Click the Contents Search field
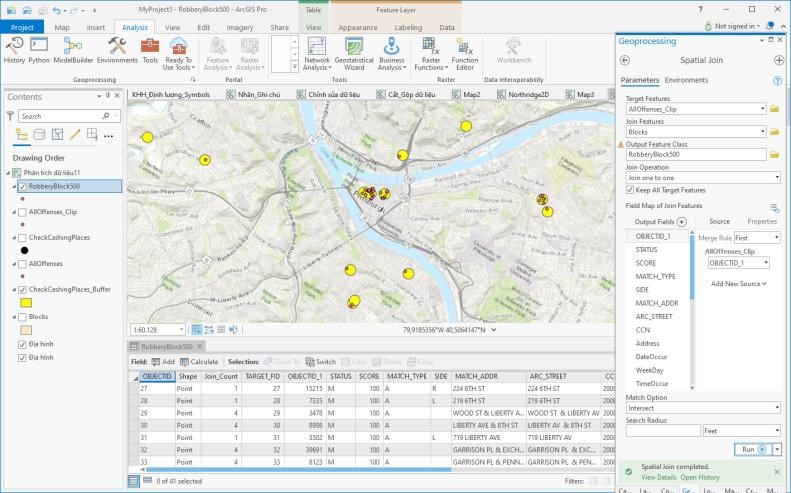This screenshot has width=791, height=493. pos(70,116)
